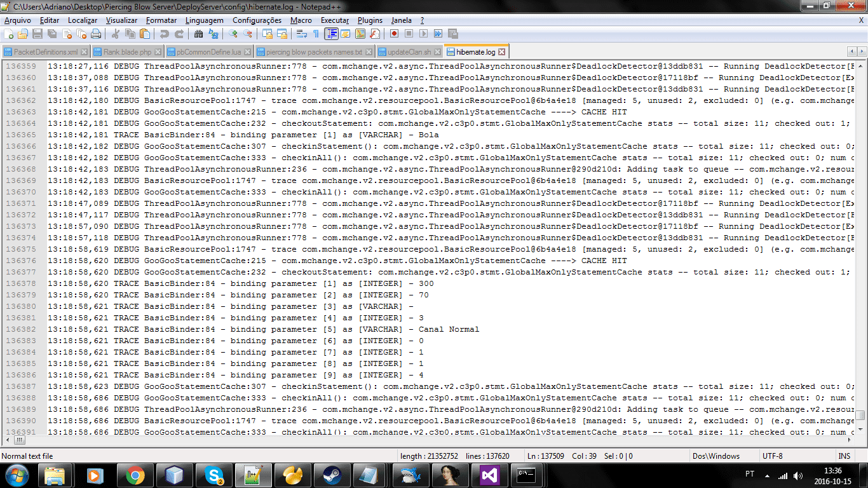The image size is (868, 488).
Task: Open the Replace toolbar icon
Action: 214,33
